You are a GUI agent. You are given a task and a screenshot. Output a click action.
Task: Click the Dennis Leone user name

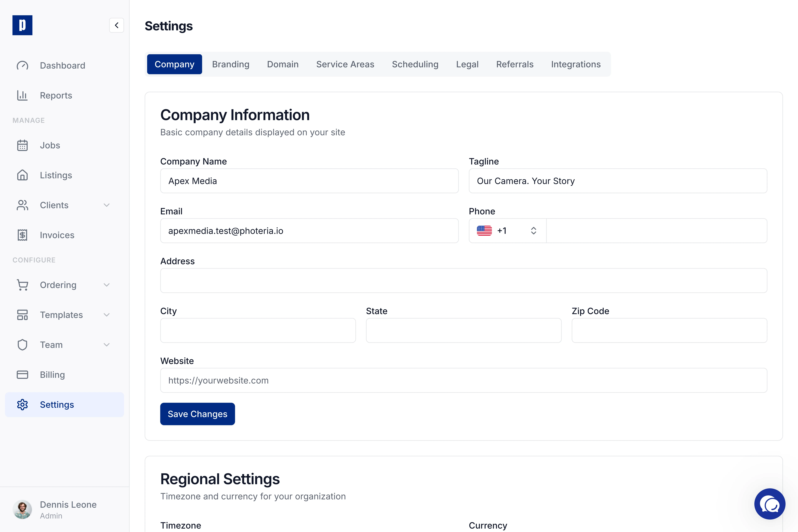68,505
